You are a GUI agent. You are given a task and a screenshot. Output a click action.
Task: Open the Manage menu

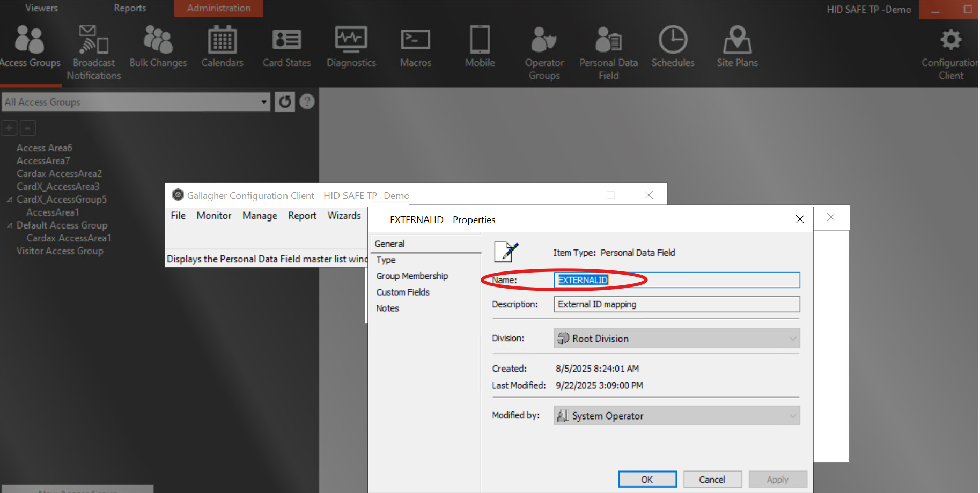click(x=260, y=216)
